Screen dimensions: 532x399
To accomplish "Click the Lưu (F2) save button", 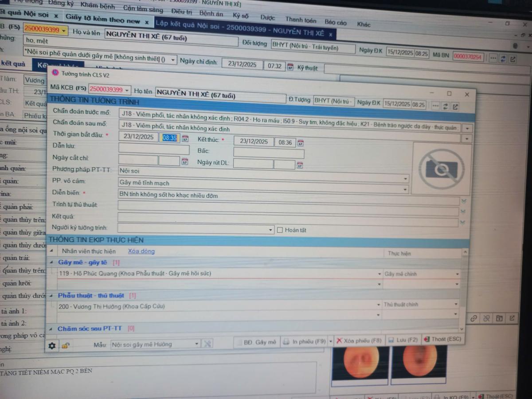I will tap(403, 340).
